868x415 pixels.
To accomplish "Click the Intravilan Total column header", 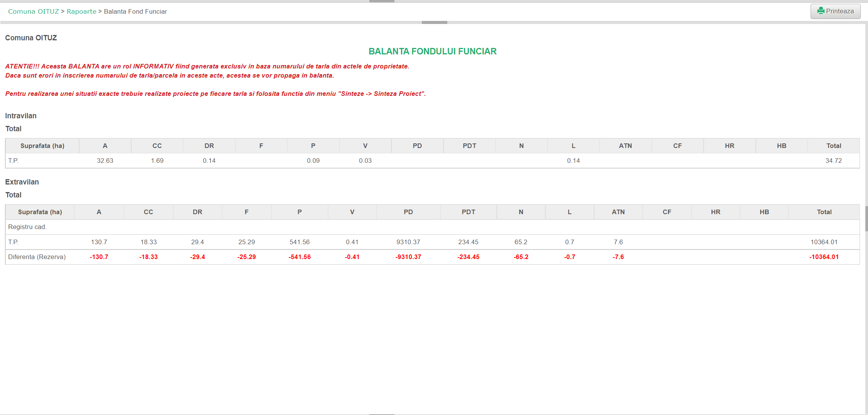I will tap(833, 146).
